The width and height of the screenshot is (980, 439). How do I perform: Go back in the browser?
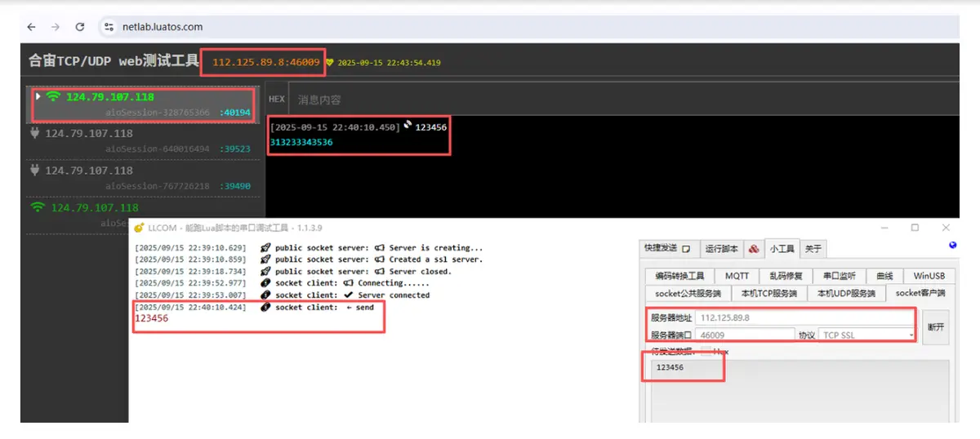coord(31,27)
